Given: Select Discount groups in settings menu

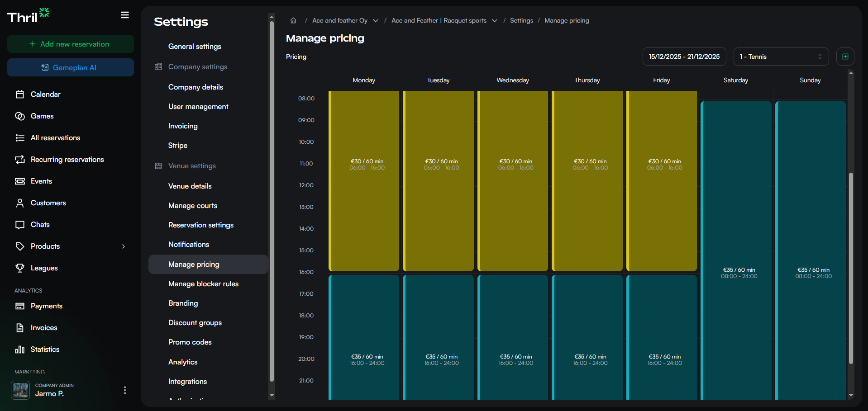Looking at the screenshot, I should (195, 322).
